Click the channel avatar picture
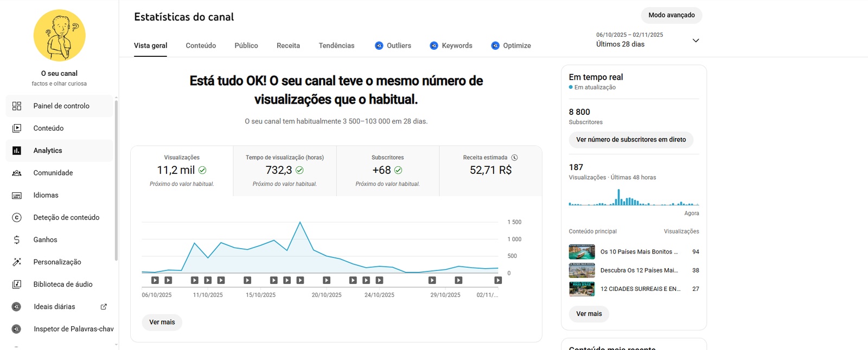Image resolution: width=868 pixels, height=350 pixels. coord(60,35)
